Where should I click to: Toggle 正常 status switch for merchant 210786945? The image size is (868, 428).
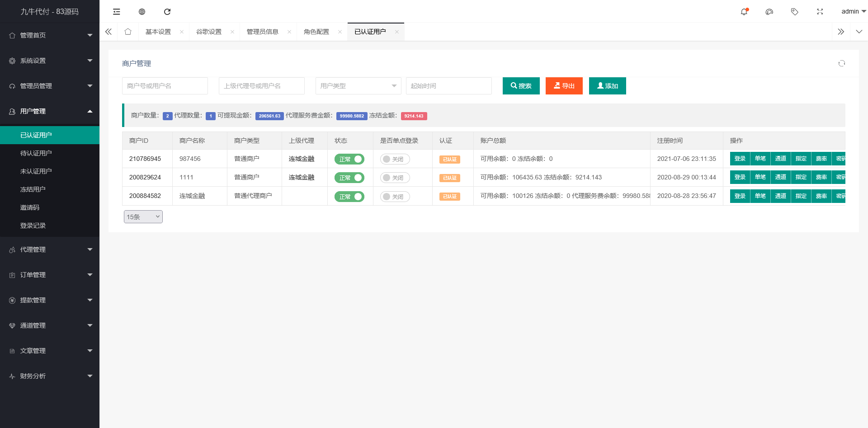(349, 159)
